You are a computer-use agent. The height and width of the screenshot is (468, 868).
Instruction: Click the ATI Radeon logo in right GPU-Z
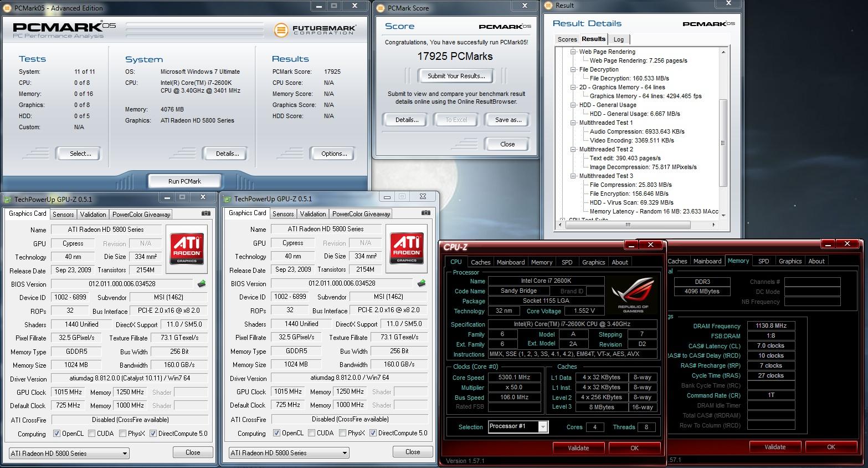(407, 248)
